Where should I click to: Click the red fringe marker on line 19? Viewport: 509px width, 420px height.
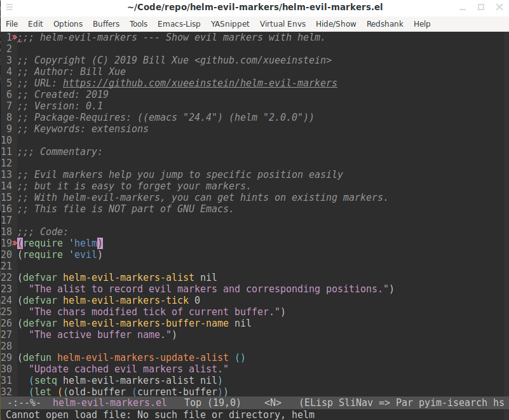(x=15, y=243)
